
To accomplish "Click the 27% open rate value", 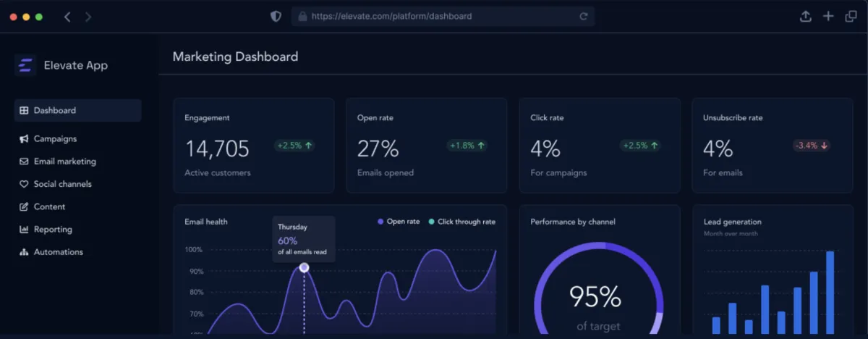I will click(378, 149).
